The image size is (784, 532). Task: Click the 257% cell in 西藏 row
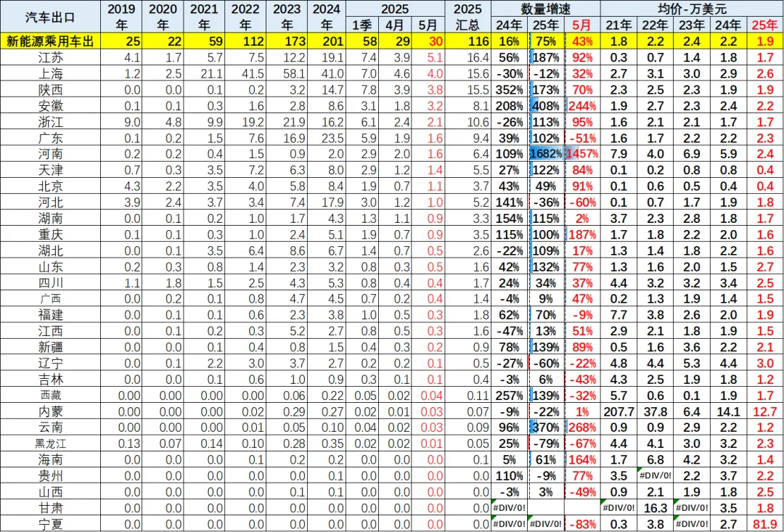[x=510, y=395]
